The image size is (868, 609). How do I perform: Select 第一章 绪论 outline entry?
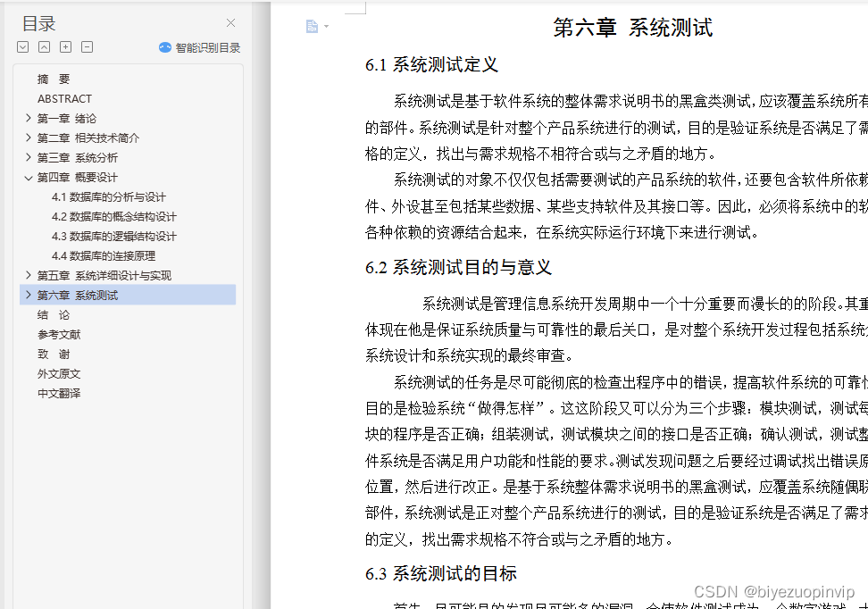click(66, 119)
